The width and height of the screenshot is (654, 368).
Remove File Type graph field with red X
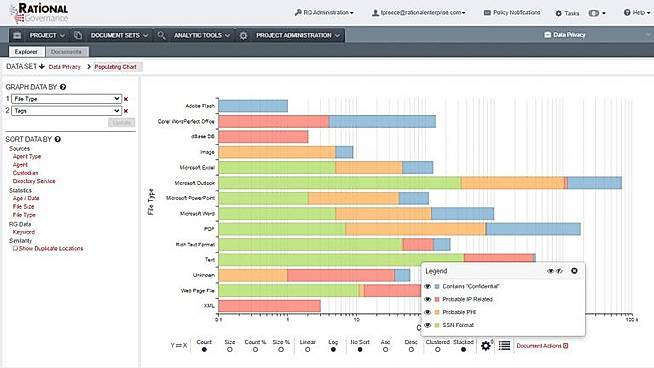pyautogui.click(x=126, y=99)
